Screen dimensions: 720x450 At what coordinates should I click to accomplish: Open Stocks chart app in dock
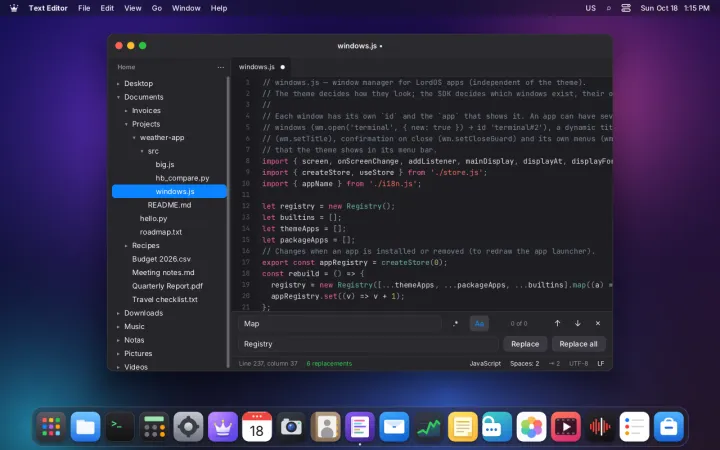(428, 427)
